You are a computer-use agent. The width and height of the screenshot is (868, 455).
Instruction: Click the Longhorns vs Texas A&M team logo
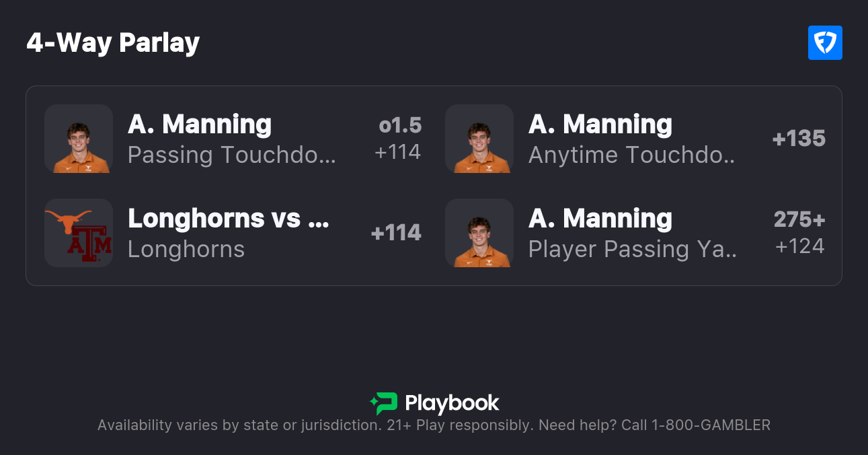78,233
